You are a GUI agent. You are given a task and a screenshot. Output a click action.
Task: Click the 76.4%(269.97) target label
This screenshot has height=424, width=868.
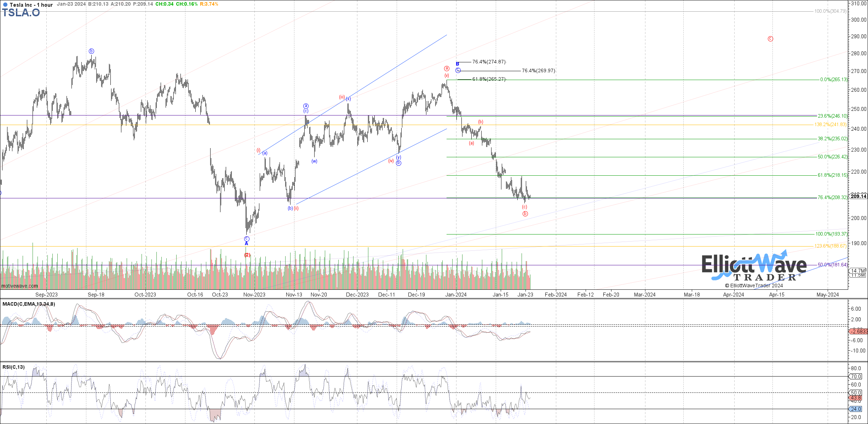tap(539, 71)
